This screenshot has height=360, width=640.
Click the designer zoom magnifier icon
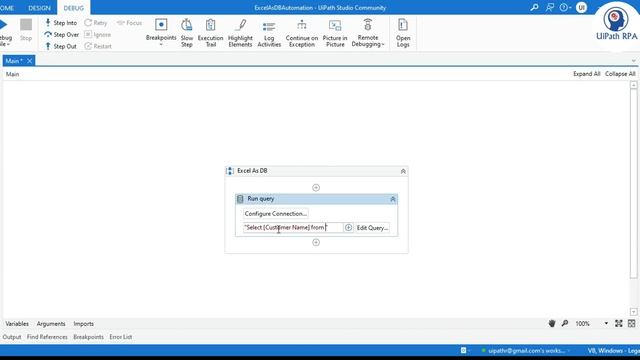click(565, 324)
